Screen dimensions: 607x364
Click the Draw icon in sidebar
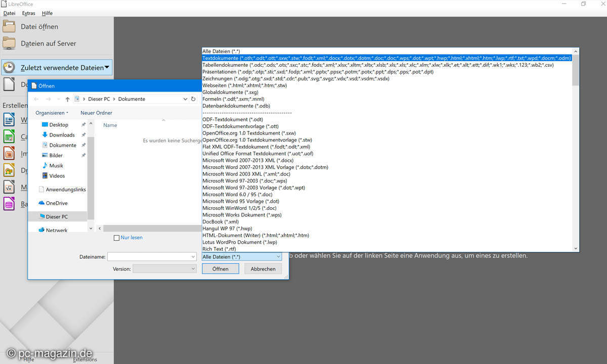pos(9,170)
